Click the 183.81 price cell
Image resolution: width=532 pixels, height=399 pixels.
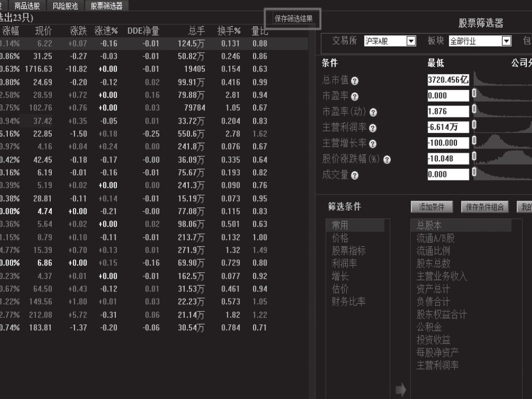coord(41,328)
